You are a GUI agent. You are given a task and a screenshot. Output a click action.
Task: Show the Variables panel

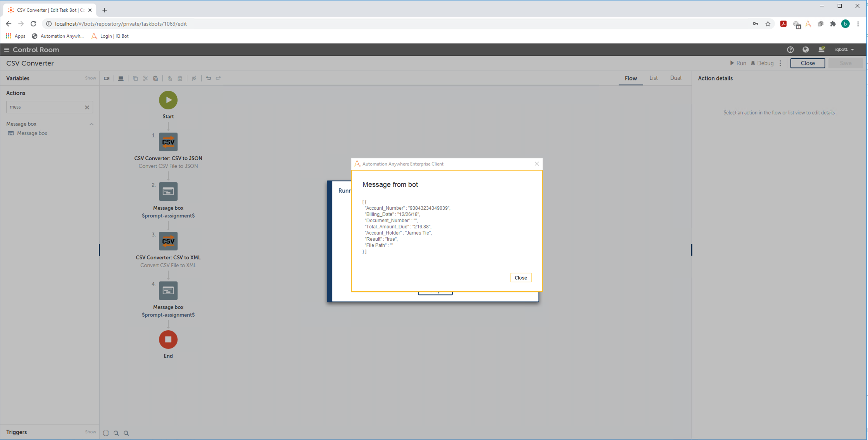click(90, 78)
